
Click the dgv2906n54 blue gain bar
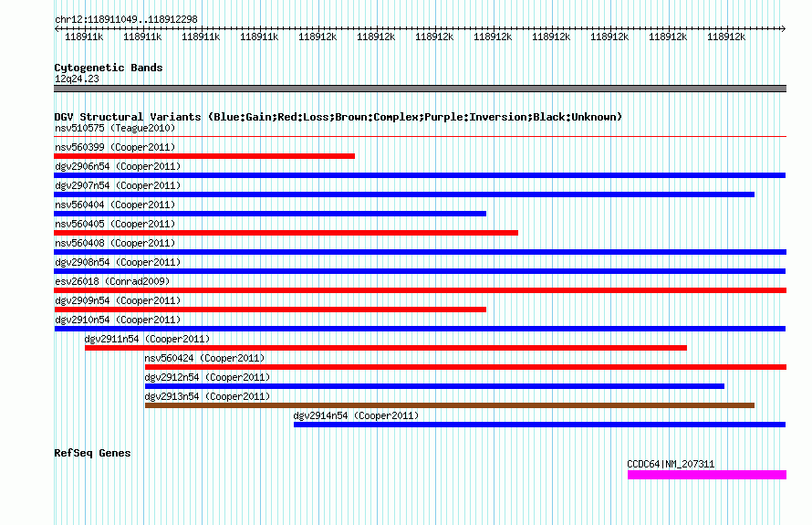click(x=420, y=175)
